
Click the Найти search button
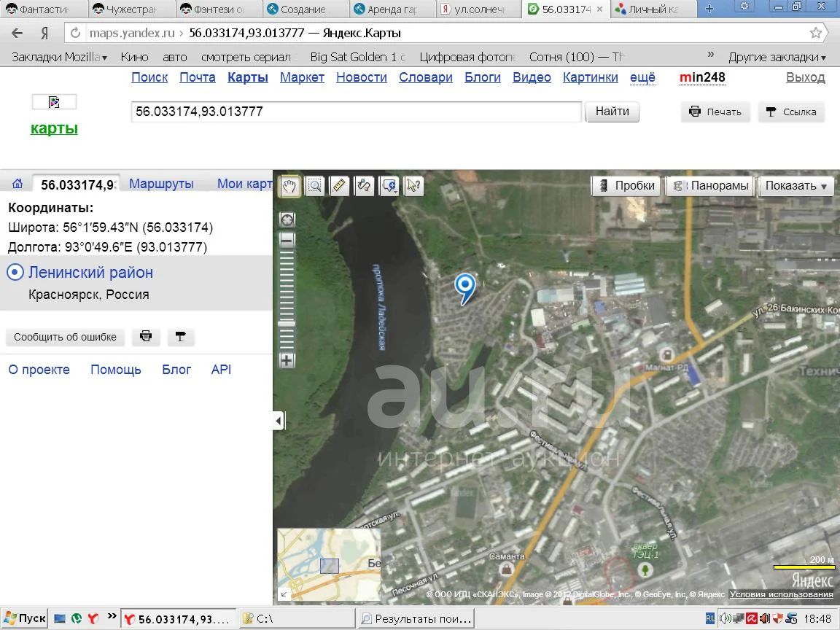point(612,112)
